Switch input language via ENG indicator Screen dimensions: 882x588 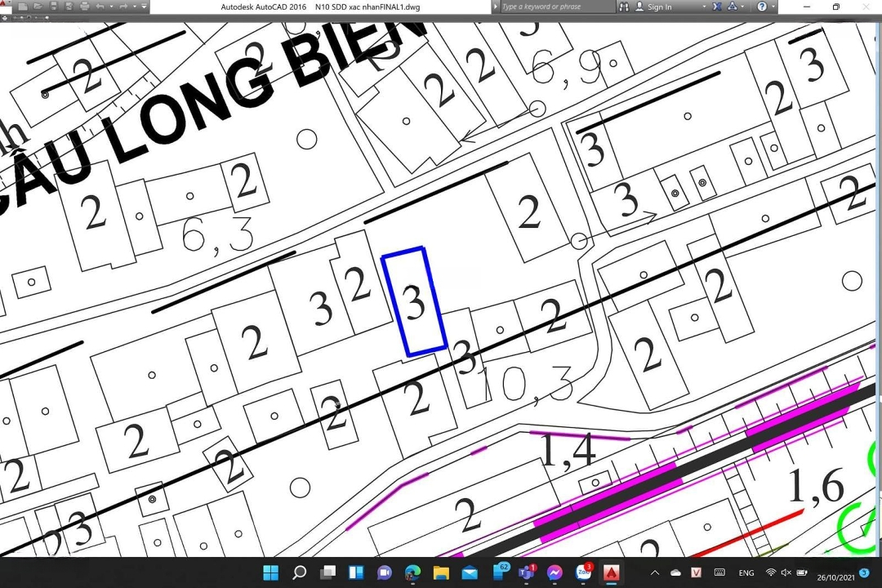pyautogui.click(x=746, y=572)
